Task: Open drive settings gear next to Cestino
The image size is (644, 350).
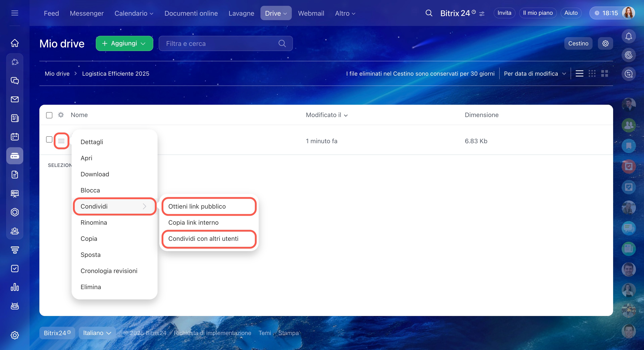Action: [x=605, y=43]
